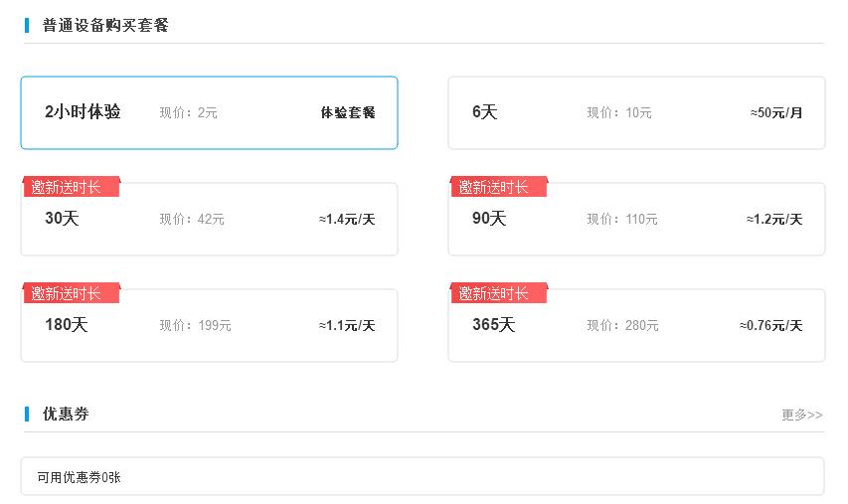The image size is (848, 504).
Task: Choose the 6天 package card
Action: (636, 112)
